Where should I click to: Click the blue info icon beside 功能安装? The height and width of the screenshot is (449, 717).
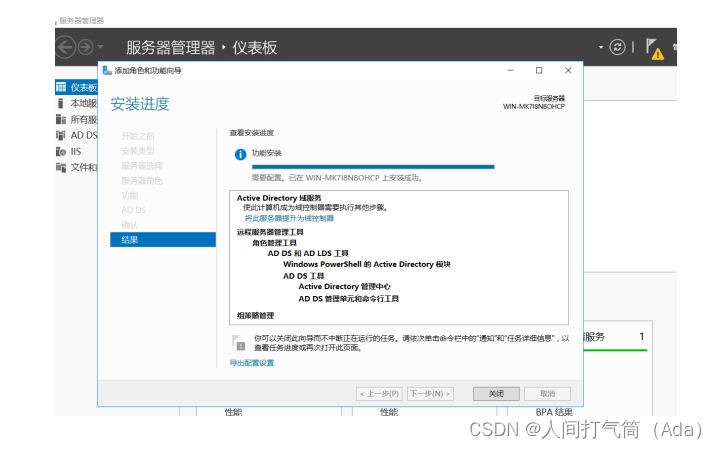(241, 155)
